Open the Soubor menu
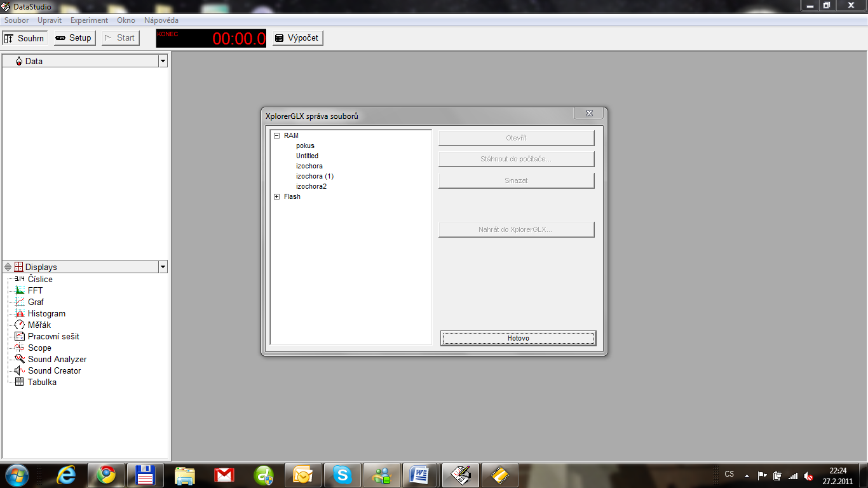Screen dimensions: 868x488 pos(17,20)
